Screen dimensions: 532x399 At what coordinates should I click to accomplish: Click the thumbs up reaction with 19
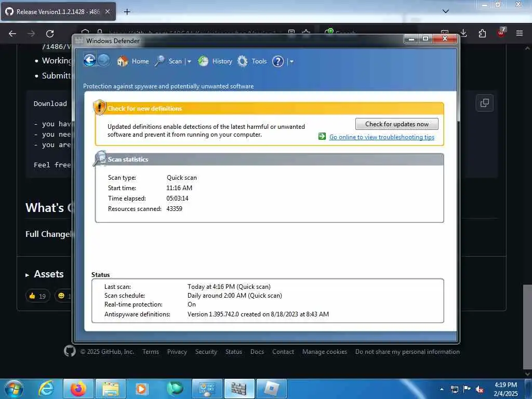(x=37, y=296)
